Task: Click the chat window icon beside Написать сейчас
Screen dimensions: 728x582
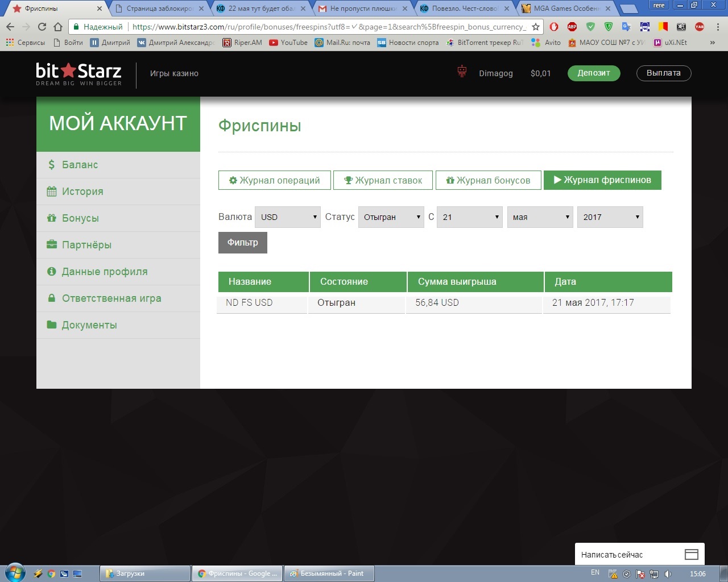Action: (691, 554)
